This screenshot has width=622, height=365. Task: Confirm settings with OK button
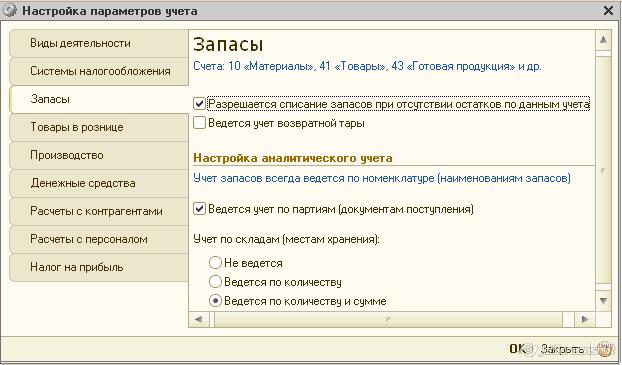click(517, 349)
